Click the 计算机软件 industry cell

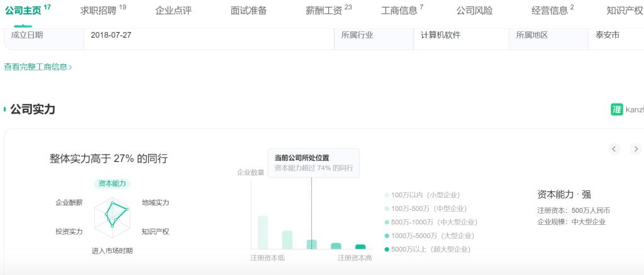(441, 35)
